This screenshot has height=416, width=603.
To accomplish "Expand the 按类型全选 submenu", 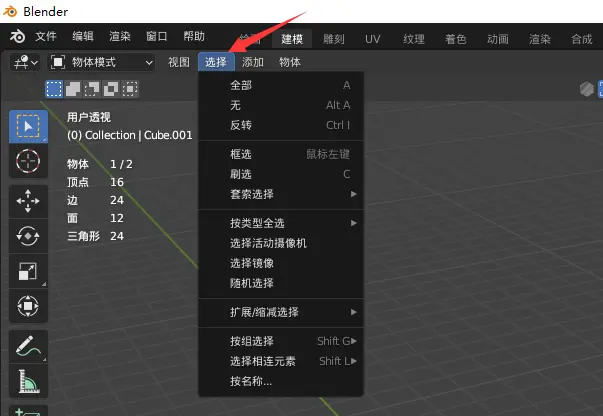I will [281, 223].
